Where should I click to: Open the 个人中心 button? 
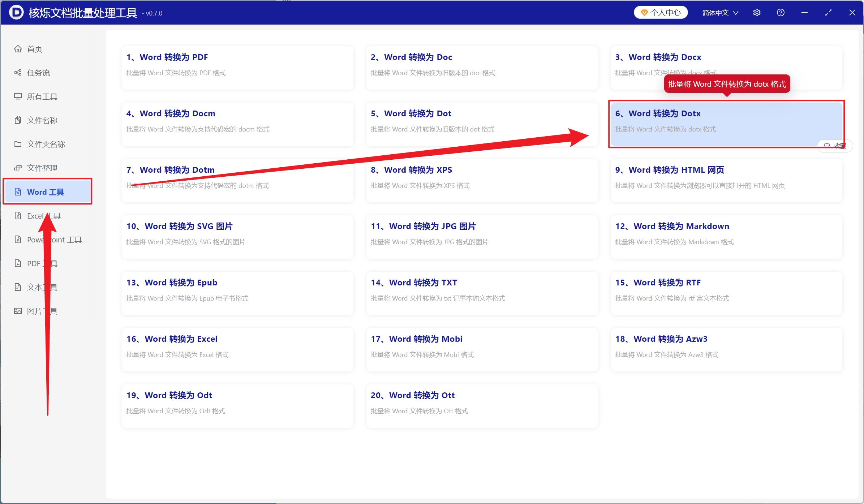click(x=661, y=13)
